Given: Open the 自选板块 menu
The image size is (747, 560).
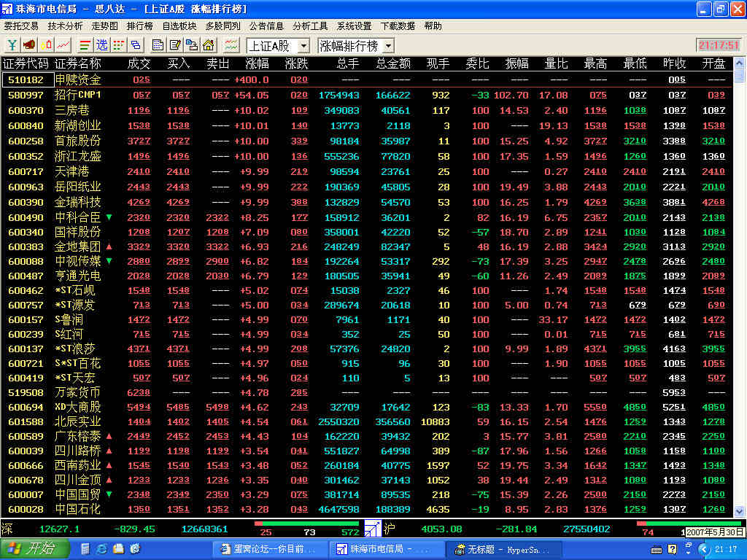Looking at the screenshot, I should (x=179, y=26).
